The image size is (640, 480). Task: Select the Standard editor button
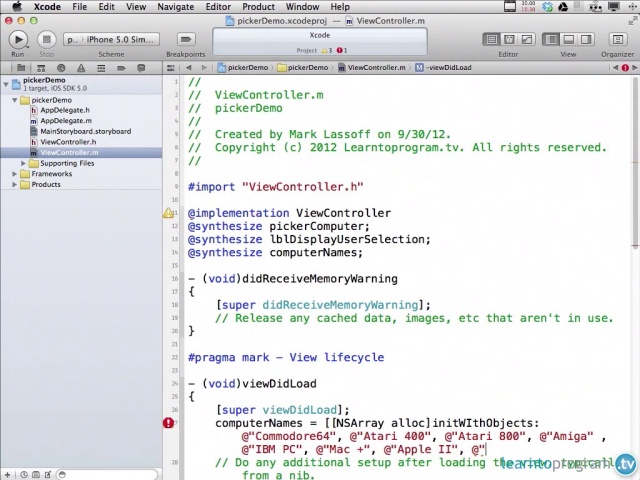pos(491,40)
